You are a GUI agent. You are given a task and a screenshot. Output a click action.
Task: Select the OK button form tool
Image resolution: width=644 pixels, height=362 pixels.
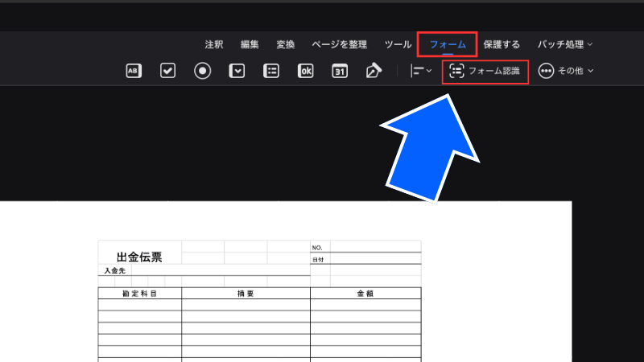[x=306, y=71]
